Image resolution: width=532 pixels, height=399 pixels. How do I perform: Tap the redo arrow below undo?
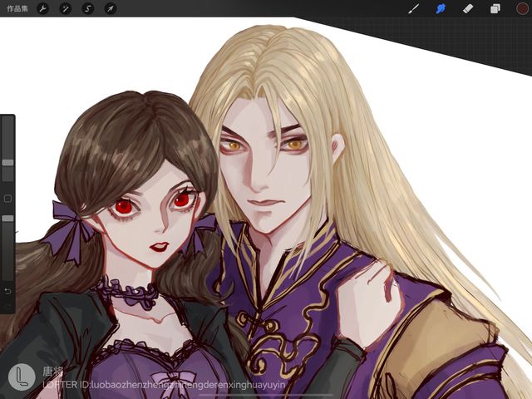[7, 308]
